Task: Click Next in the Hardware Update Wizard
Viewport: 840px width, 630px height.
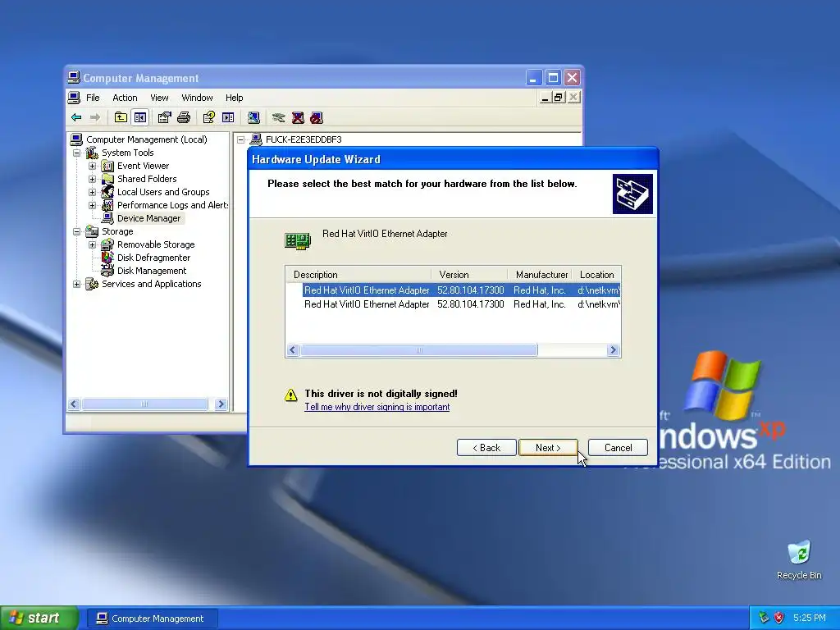Action: [548, 448]
